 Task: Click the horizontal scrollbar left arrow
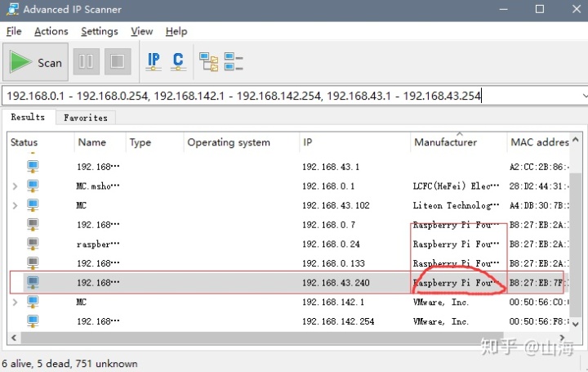coord(14,338)
